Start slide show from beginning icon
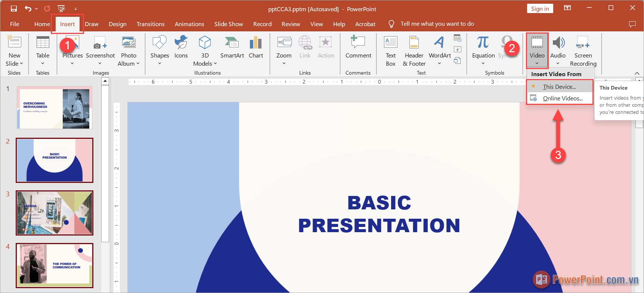644x293 pixels. point(61,9)
